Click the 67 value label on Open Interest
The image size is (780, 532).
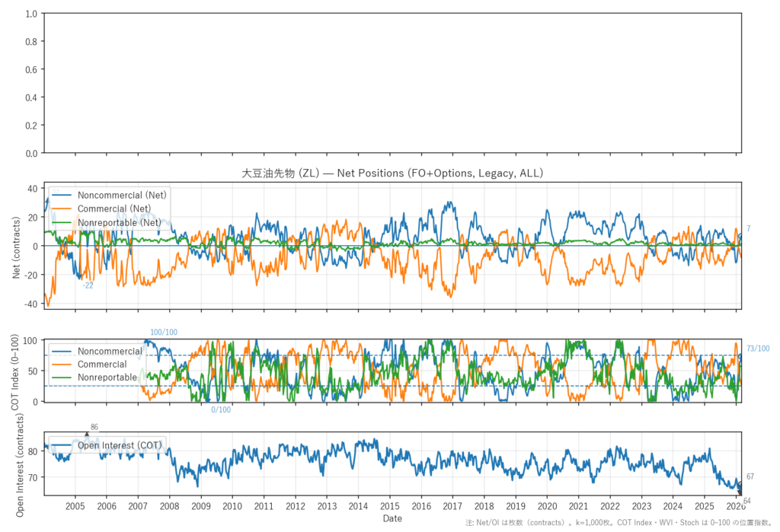point(750,476)
